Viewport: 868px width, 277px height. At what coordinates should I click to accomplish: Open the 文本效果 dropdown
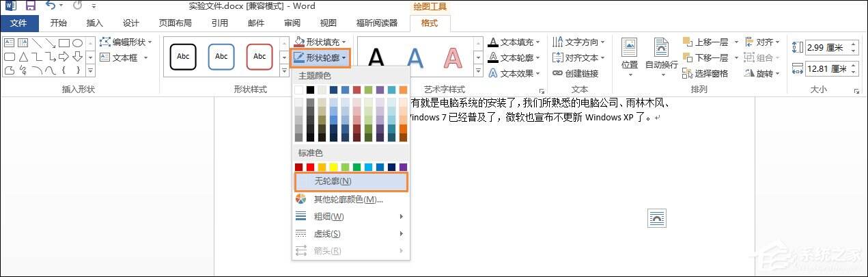515,73
